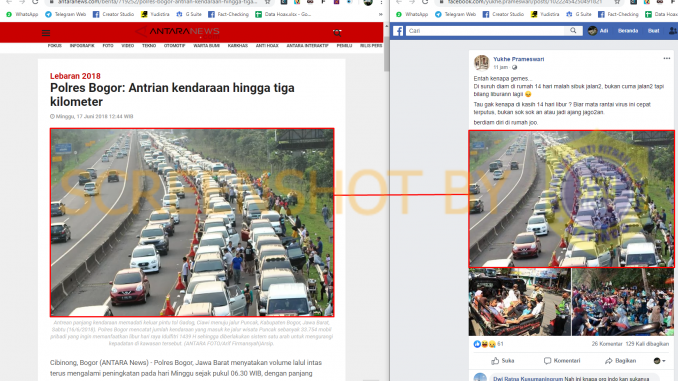Select the OTOMOTIF menu item
This screenshot has width=678, height=381.
coord(174,45)
